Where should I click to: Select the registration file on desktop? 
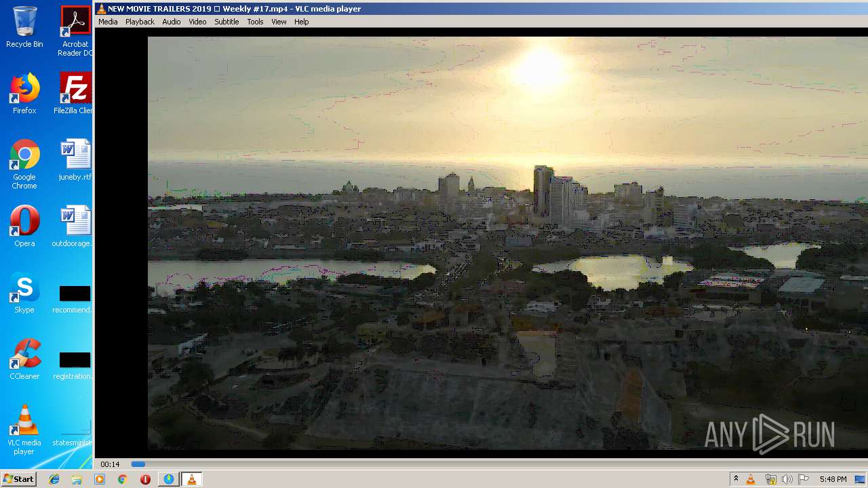coord(72,365)
